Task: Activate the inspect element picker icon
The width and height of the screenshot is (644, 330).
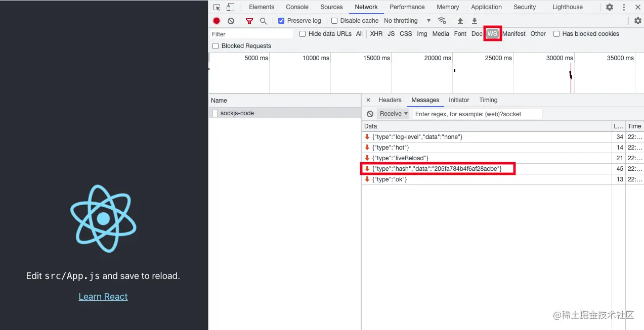Action: click(x=217, y=7)
